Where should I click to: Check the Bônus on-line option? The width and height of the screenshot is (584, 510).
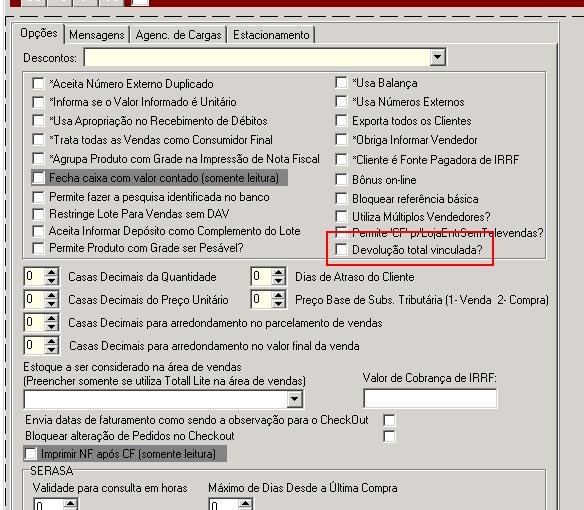[341, 180]
